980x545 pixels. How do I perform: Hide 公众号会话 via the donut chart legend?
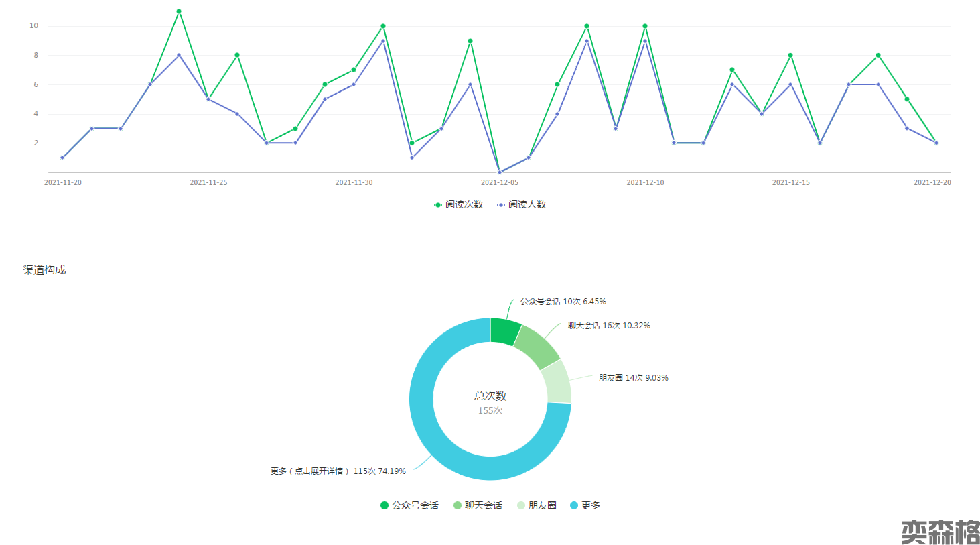pyautogui.click(x=409, y=505)
